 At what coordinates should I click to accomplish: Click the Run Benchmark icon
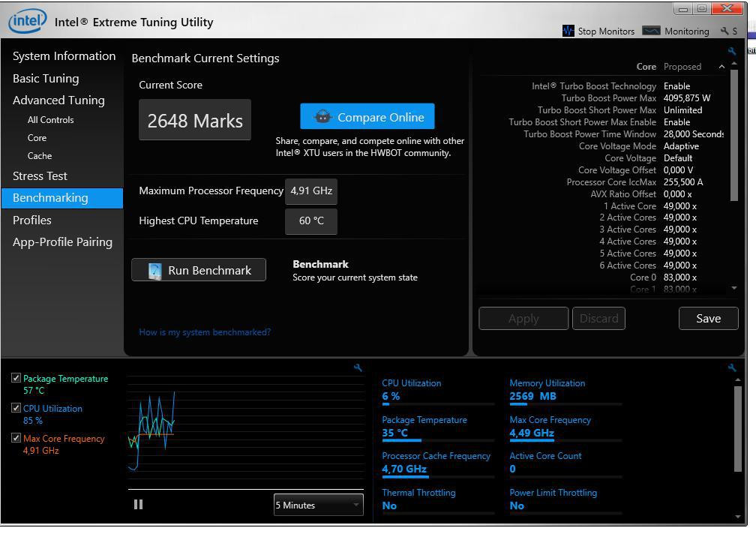[154, 270]
